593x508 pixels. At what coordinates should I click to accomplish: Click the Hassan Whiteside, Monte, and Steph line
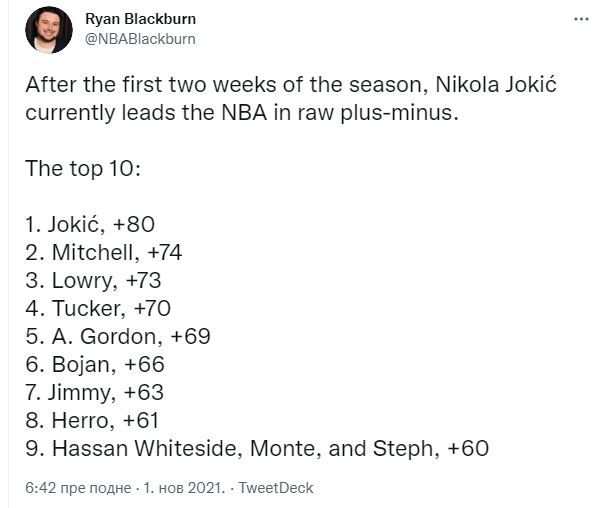[257, 449]
